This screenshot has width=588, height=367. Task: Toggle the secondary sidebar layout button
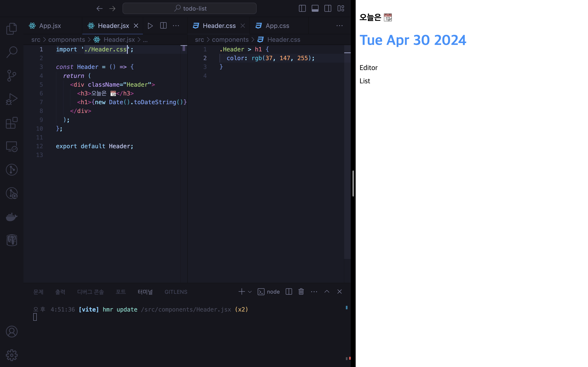328,9
